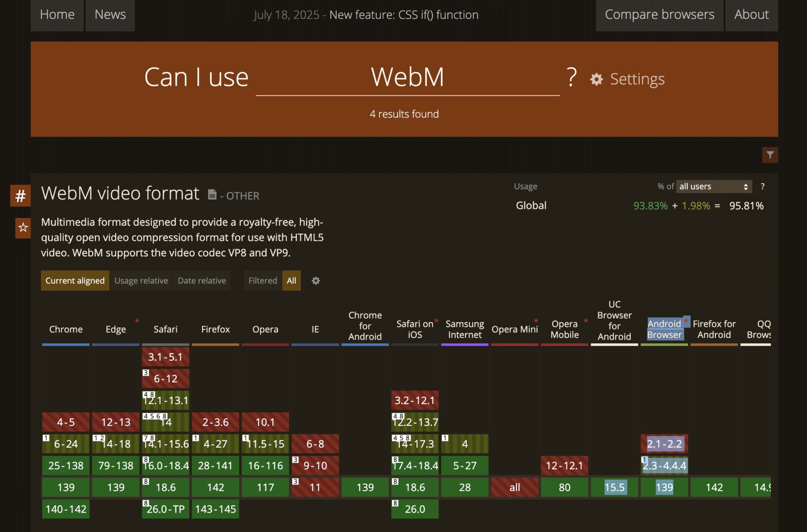This screenshot has height=532, width=807.
Task: Click the Opera column header
Action: point(265,329)
